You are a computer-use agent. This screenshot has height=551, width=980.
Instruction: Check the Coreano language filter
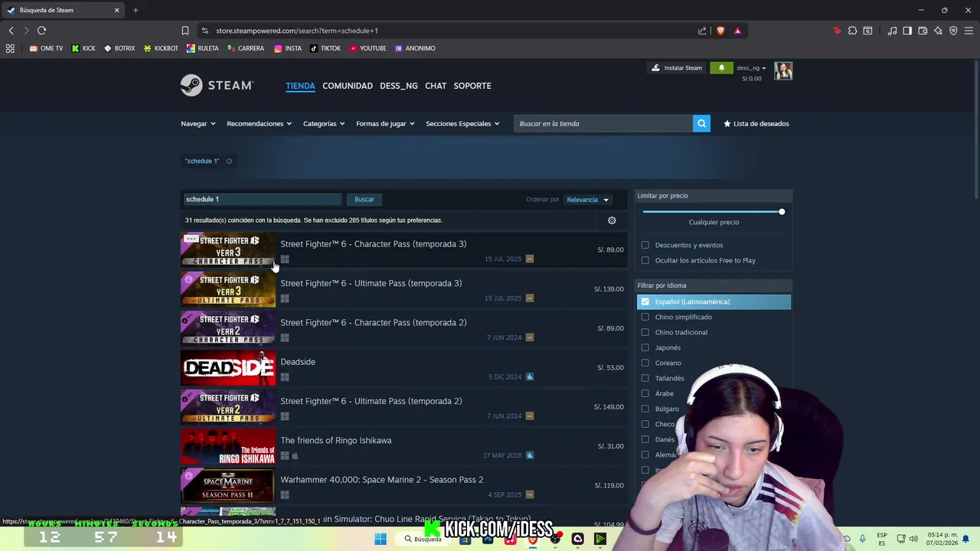645,363
